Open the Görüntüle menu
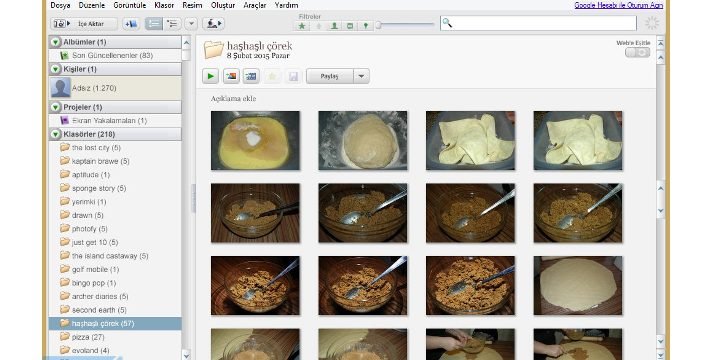The image size is (711, 360). (x=130, y=5)
